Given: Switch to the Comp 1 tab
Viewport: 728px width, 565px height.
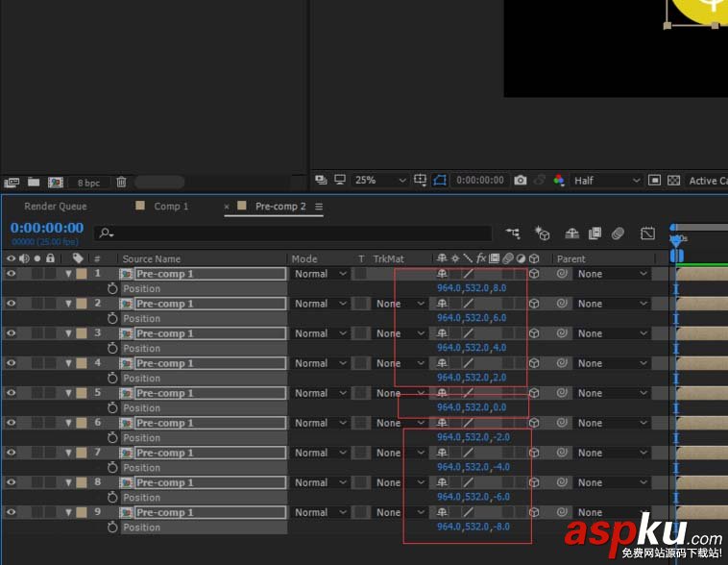Looking at the screenshot, I should click(170, 207).
